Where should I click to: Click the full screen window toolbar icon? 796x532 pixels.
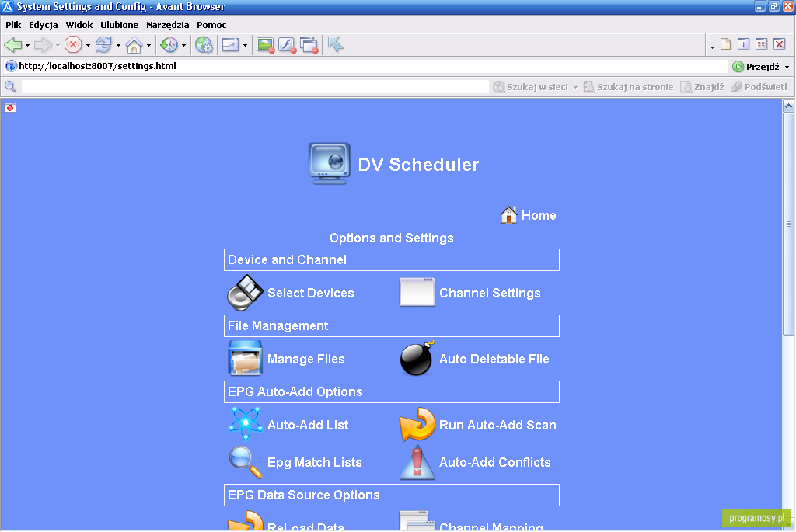point(230,45)
